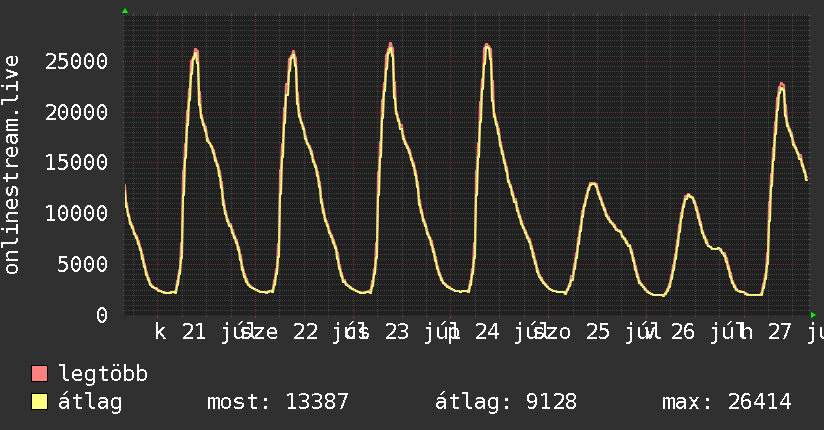824x430 pixels.
Task: Click the max: 26414 statistic
Action: (727, 402)
